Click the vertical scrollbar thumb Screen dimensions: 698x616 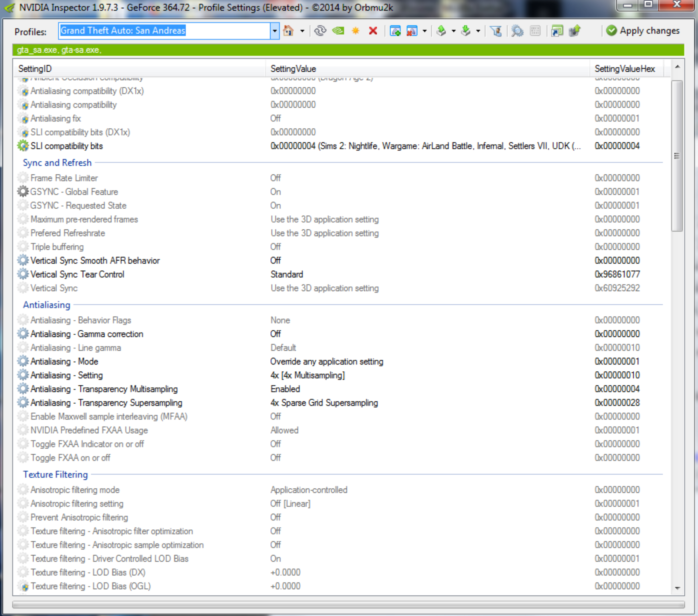pyautogui.click(x=677, y=156)
